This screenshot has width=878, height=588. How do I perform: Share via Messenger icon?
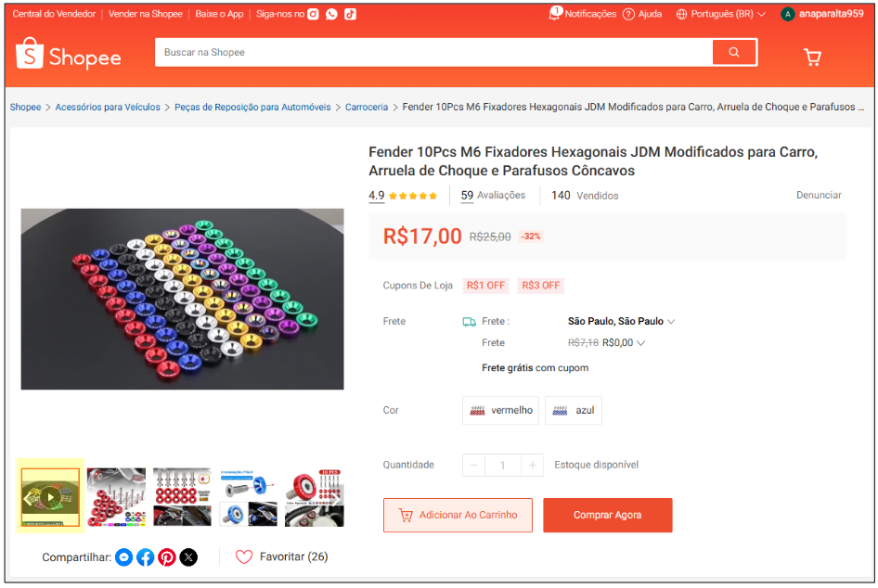coord(124,557)
